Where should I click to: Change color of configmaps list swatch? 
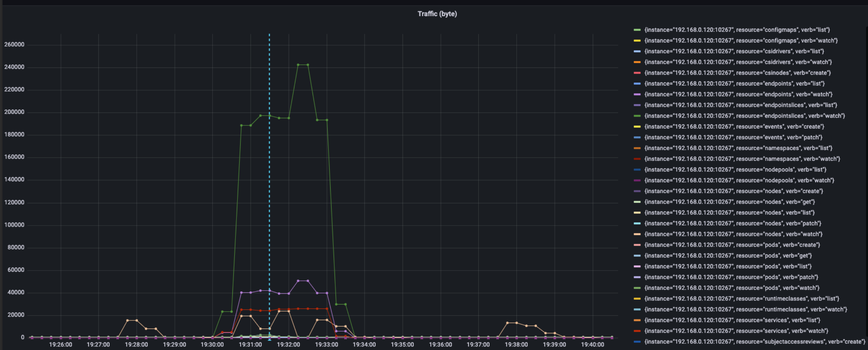pyautogui.click(x=637, y=30)
